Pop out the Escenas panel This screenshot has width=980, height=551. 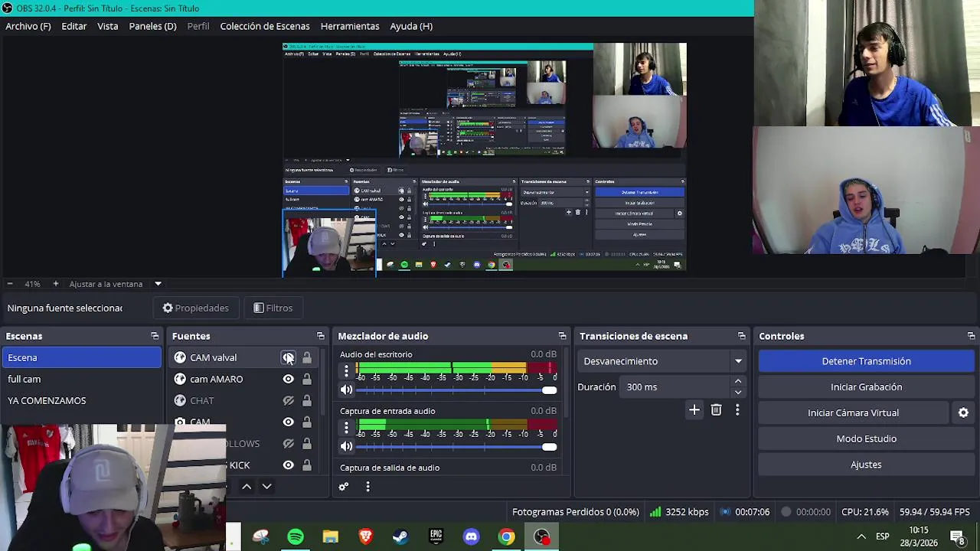[155, 336]
